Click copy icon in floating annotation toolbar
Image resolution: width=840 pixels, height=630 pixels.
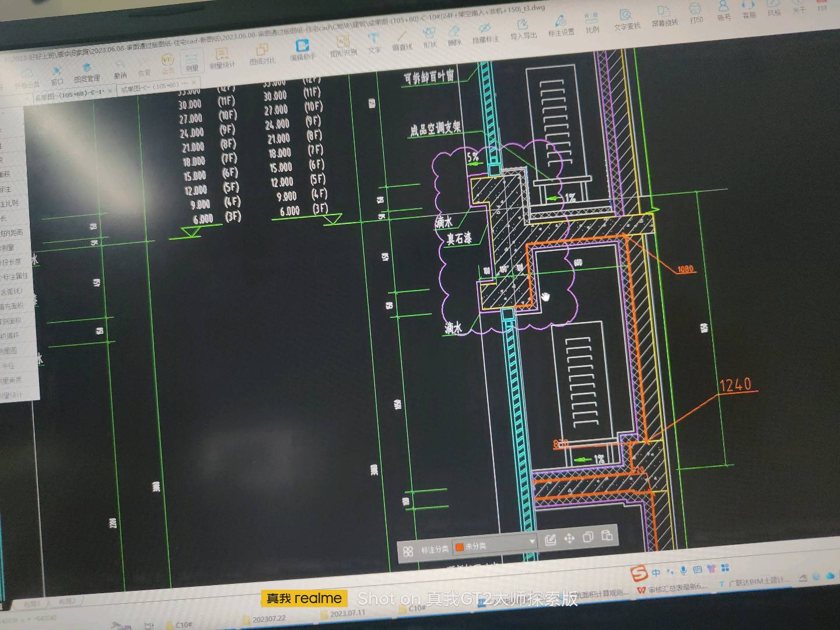click(x=588, y=536)
